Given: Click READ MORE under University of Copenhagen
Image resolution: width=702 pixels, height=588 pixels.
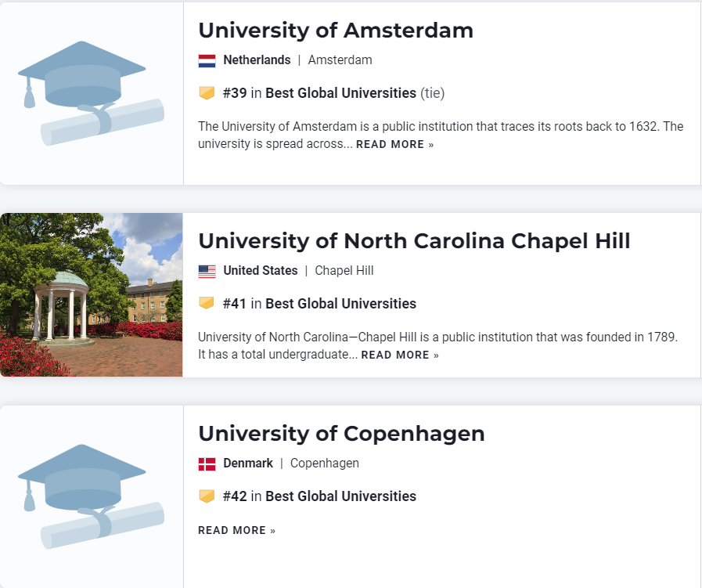Looking at the screenshot, I should point(236,531).
